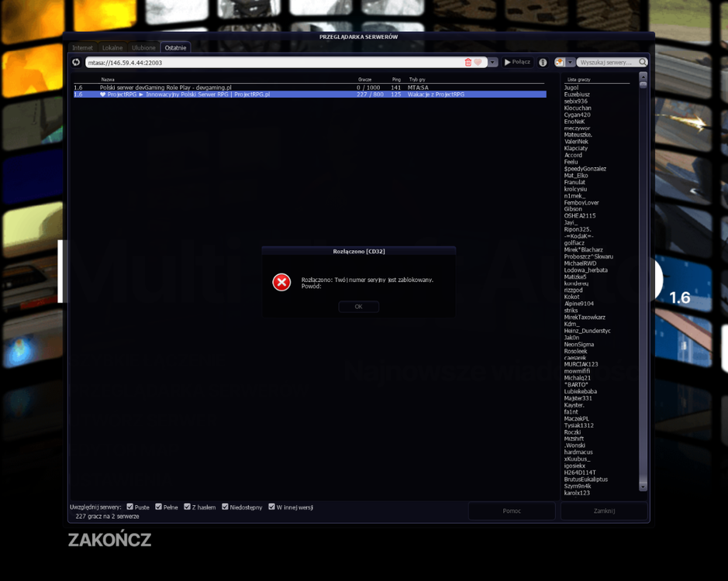Click the server info icon
The height and width of the screenshot is (581, 728).
(x=543, y=62)
